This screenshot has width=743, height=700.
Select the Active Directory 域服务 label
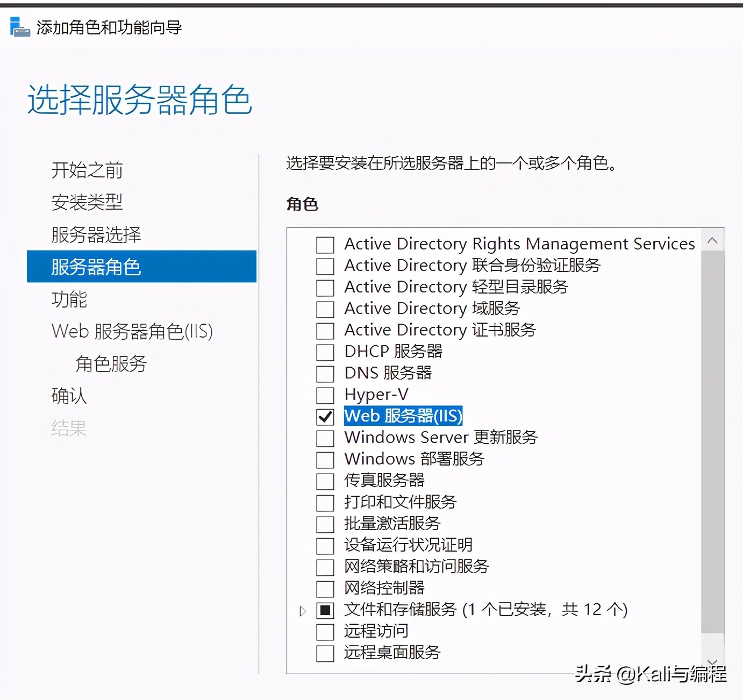(432, 309)
